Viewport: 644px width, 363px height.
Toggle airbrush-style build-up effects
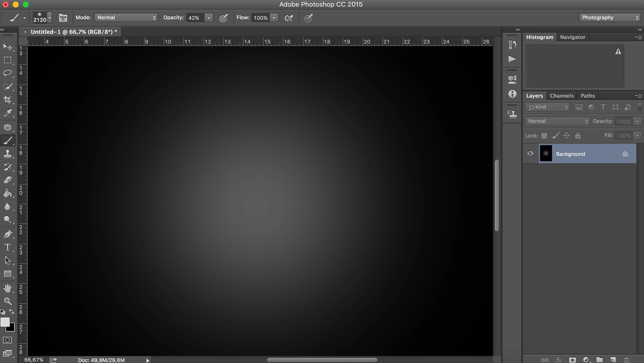(289, 18)
